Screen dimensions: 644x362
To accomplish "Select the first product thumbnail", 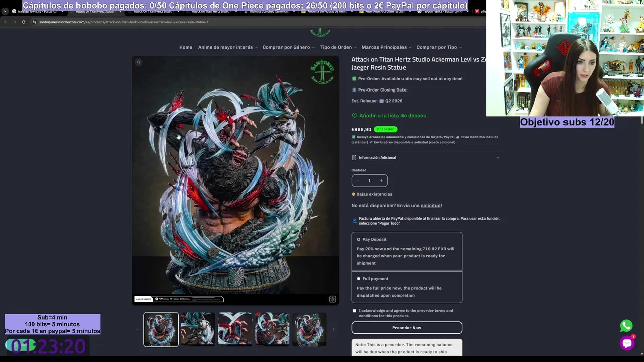I will 161,330.
